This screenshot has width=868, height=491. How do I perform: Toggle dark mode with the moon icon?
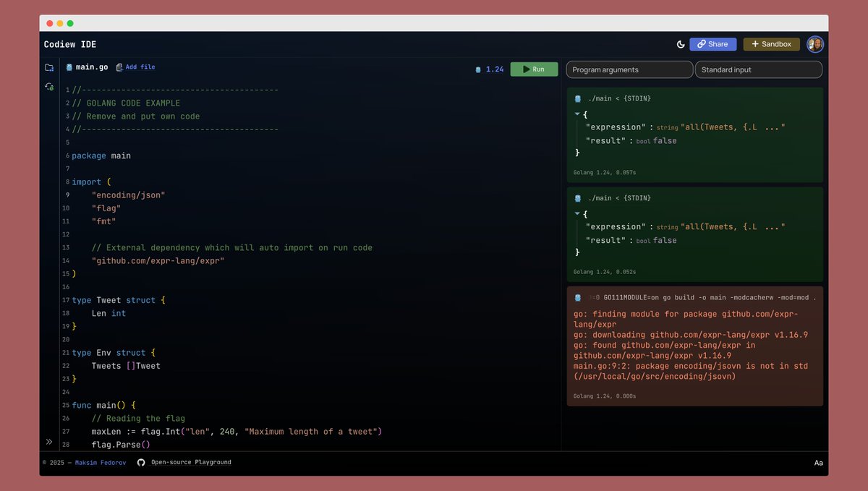(681, 44)
